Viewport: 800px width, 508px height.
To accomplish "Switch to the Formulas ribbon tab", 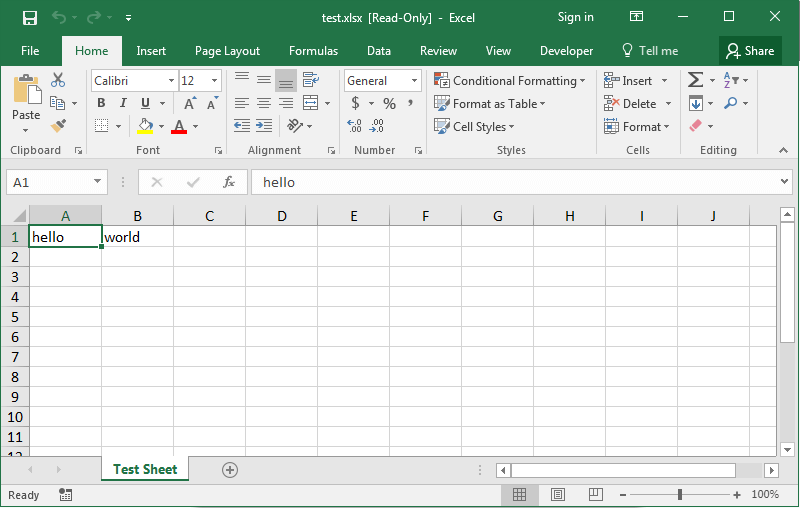I will [313, 51].
